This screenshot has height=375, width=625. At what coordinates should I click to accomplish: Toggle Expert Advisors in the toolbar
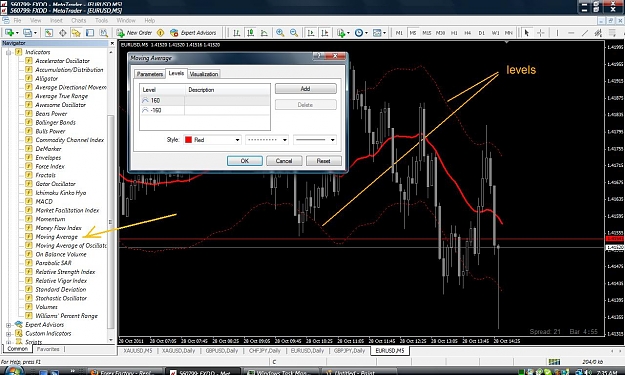pos(193,33)
